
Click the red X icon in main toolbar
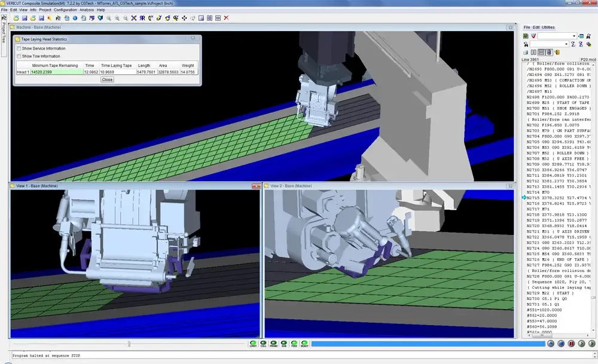pyautogui.click(x=226, y=18)
